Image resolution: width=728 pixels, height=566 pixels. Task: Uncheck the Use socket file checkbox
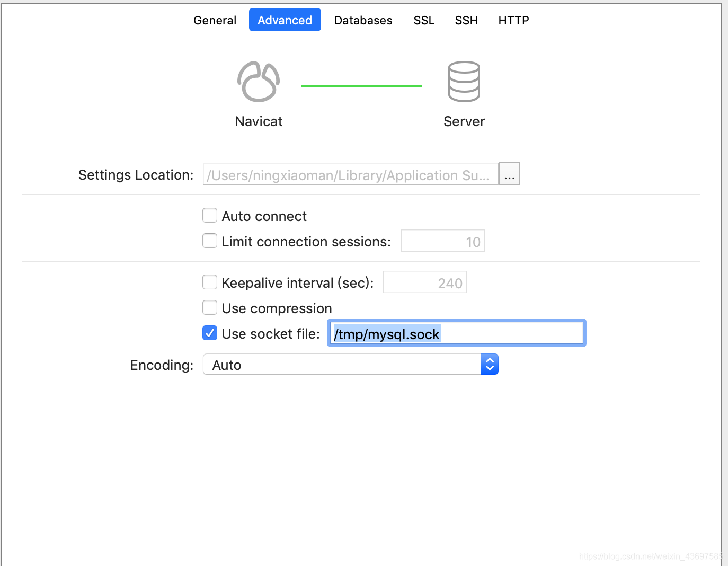click(x=210, y=333)
